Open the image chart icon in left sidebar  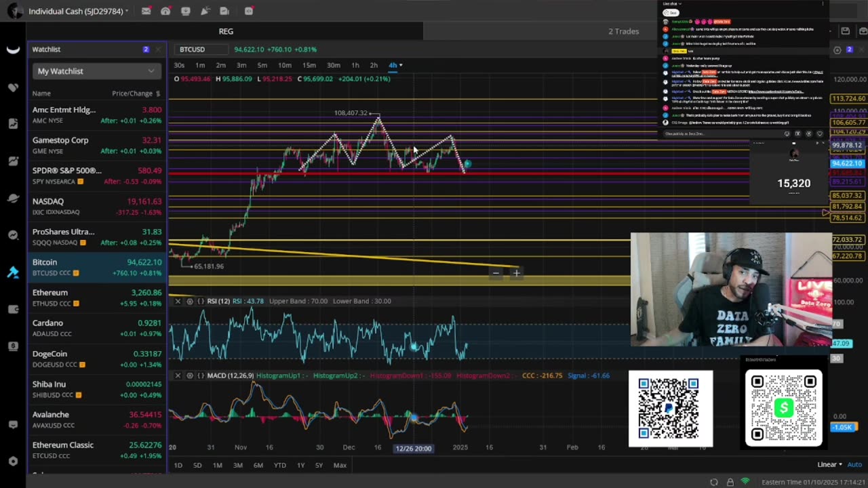13,161
